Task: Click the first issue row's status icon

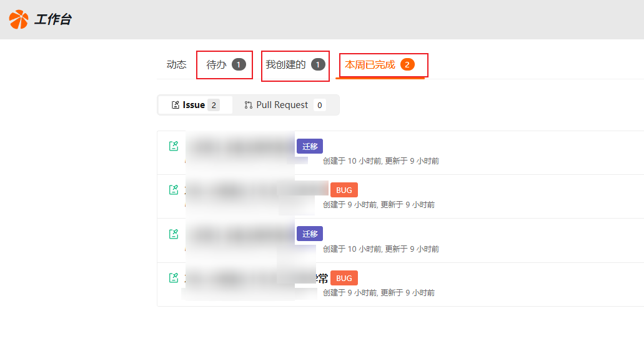Action: pyautogui.click(x=174, y=146)
